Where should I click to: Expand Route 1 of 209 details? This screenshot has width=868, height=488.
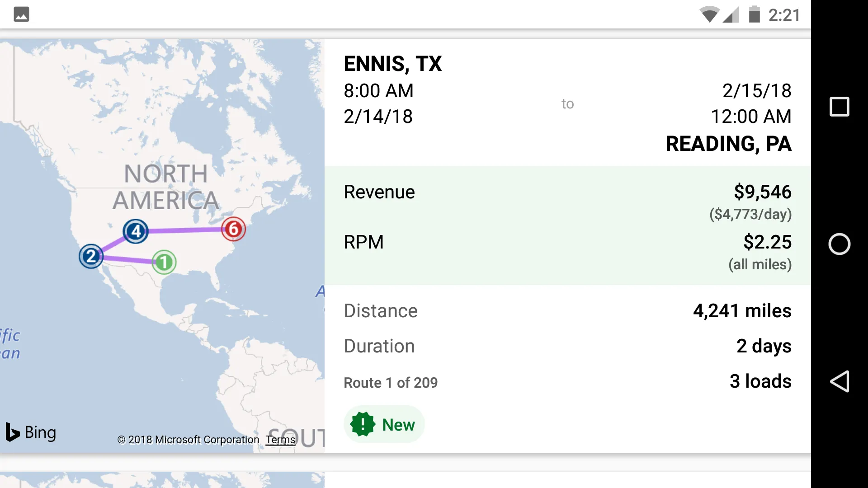[390, 382]
